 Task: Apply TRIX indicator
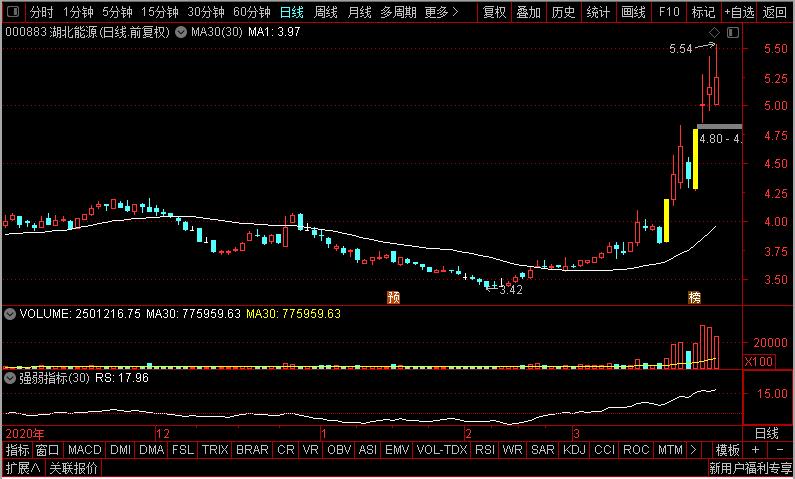(215, 450)
